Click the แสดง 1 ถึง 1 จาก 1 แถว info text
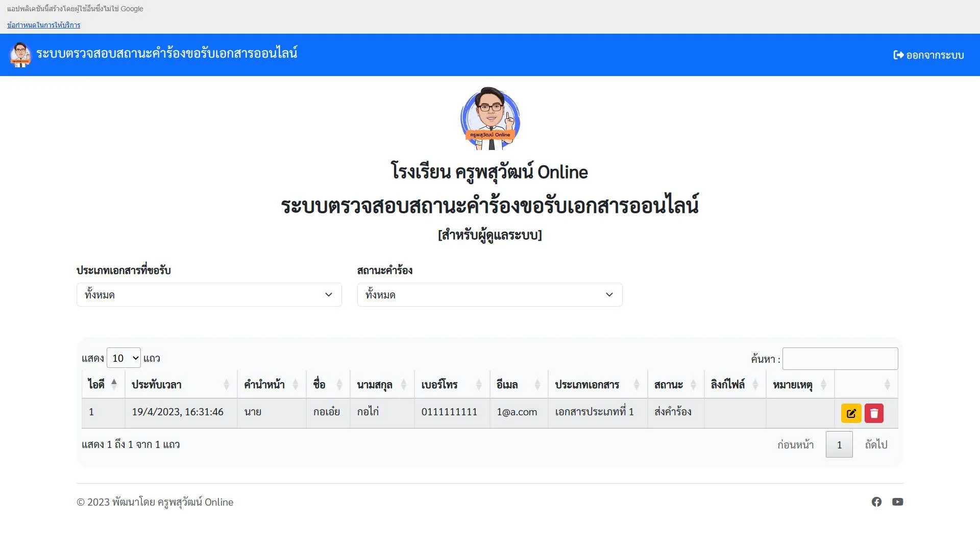Screen dimensions: 980x551 [x=131, y=444]
